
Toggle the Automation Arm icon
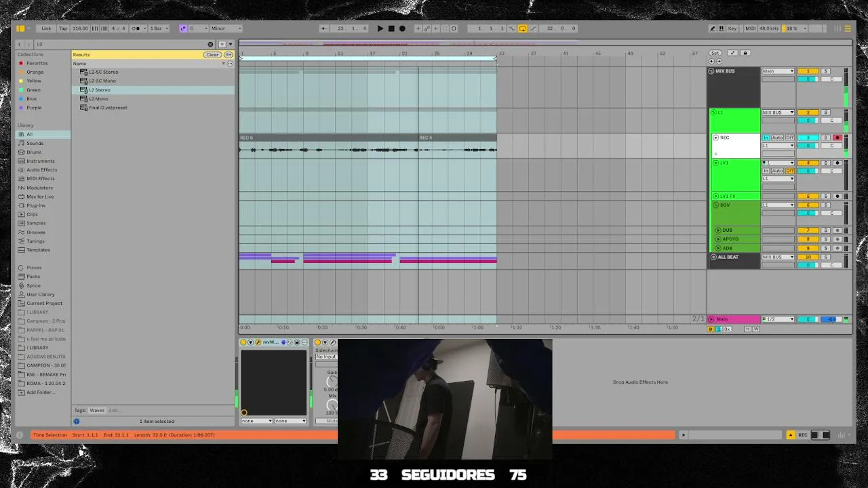[427, 28]
